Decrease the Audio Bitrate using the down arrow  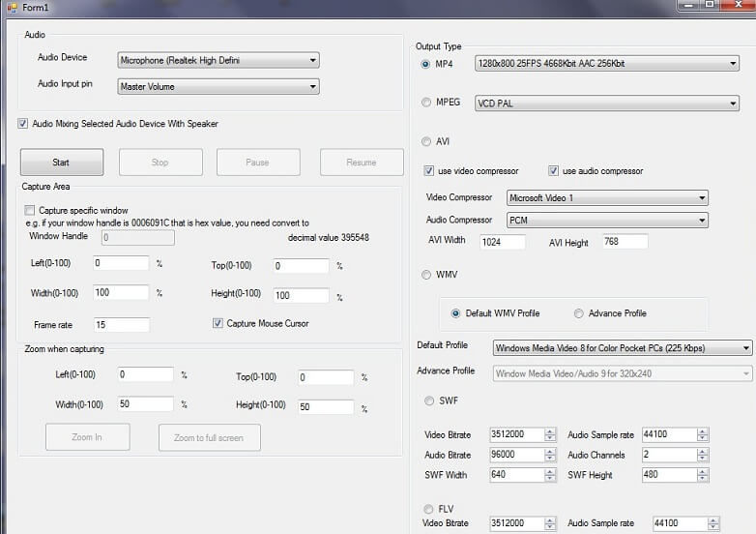click(x=550, y=459)
